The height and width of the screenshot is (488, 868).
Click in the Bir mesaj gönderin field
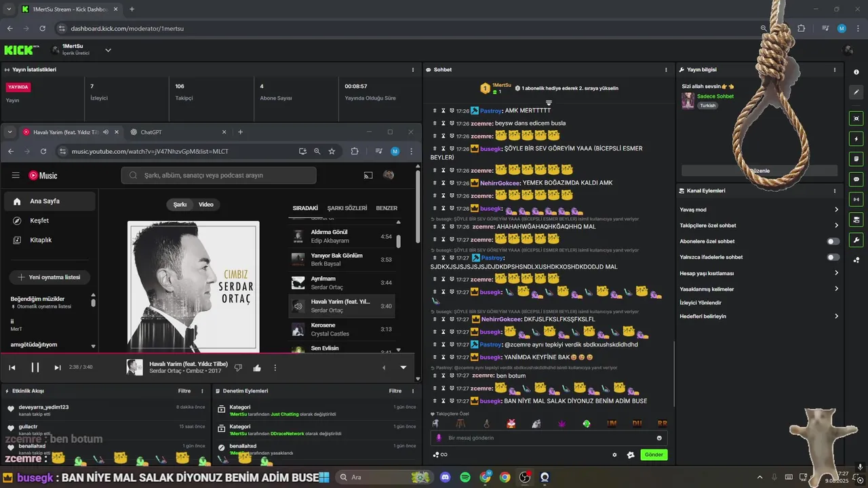(x=548, y=438)
